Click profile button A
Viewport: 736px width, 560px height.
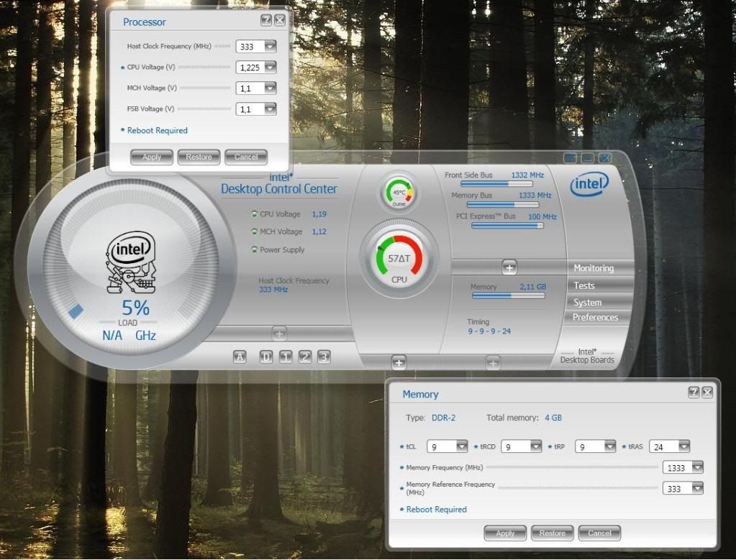(240, 357)
